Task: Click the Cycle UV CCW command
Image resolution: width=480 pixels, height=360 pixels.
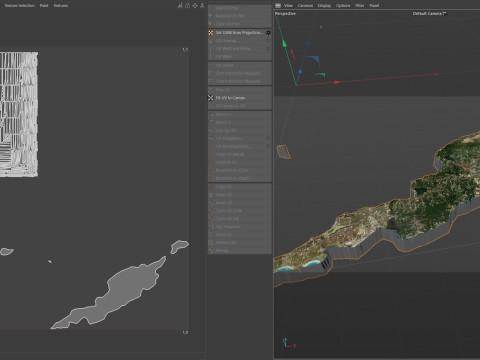Action: (x=240, y=211)
